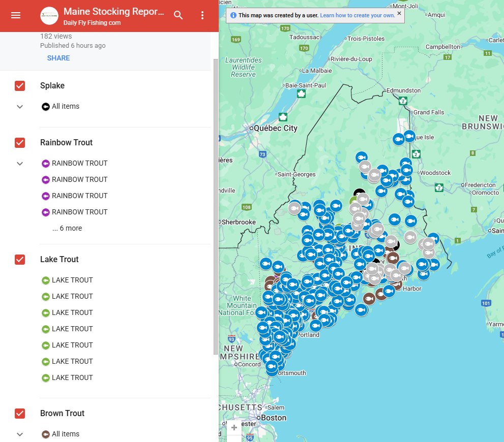The width and height of the screenshot is (504, 442).
Task: Select the sixth LAKE TROUT list item
Action: [67, 361]
